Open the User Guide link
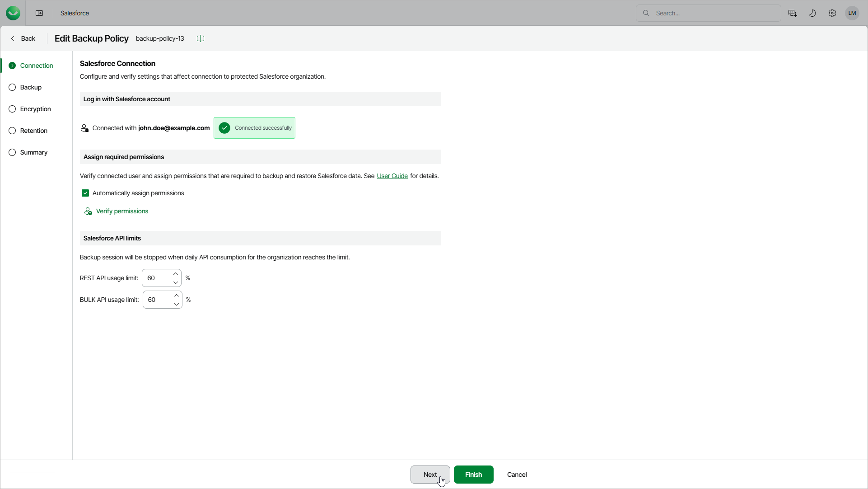This screenshot has width=868, height=489. tap(392, 176)
